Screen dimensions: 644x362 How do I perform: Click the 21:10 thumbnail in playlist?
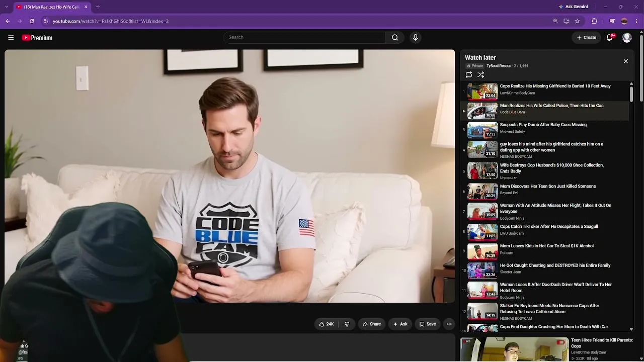click(482, 150)
